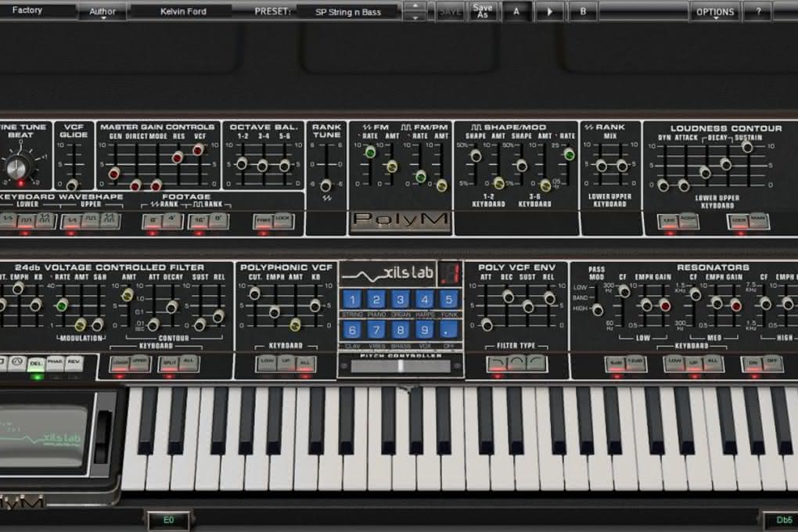The width and height of the screenshot is (798, 532).
Task: Choose preset 8 Brass button
Action: click(401, 330)
